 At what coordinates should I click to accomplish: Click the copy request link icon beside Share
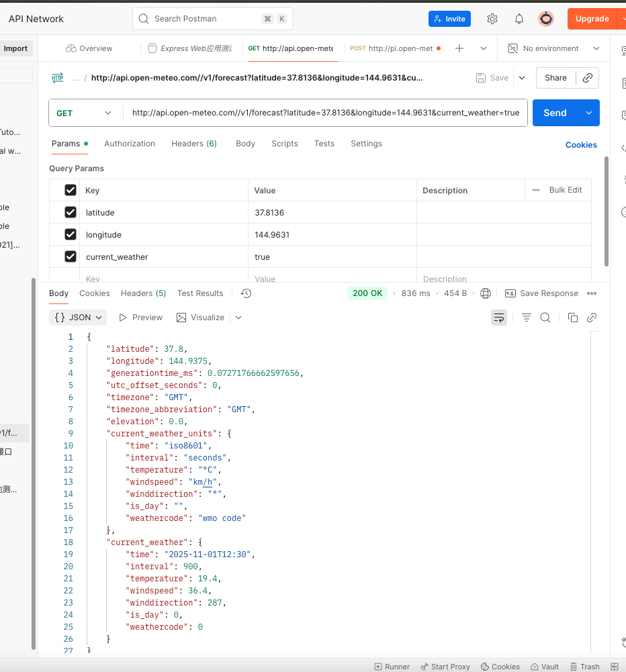588,78
